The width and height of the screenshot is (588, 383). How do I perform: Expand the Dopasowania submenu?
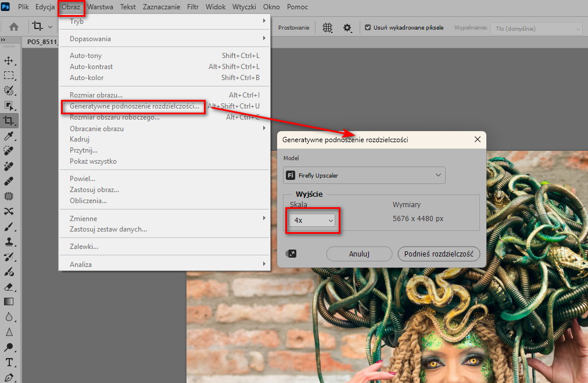coord(164,38)
